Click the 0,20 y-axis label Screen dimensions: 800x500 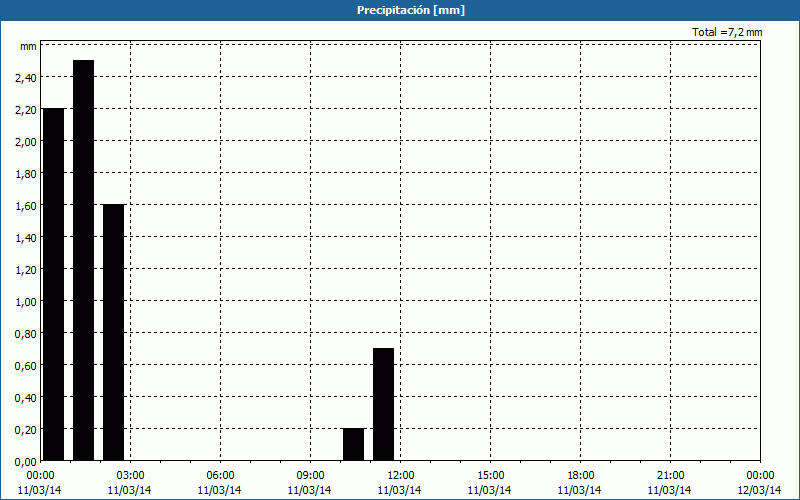click(26, 430)
